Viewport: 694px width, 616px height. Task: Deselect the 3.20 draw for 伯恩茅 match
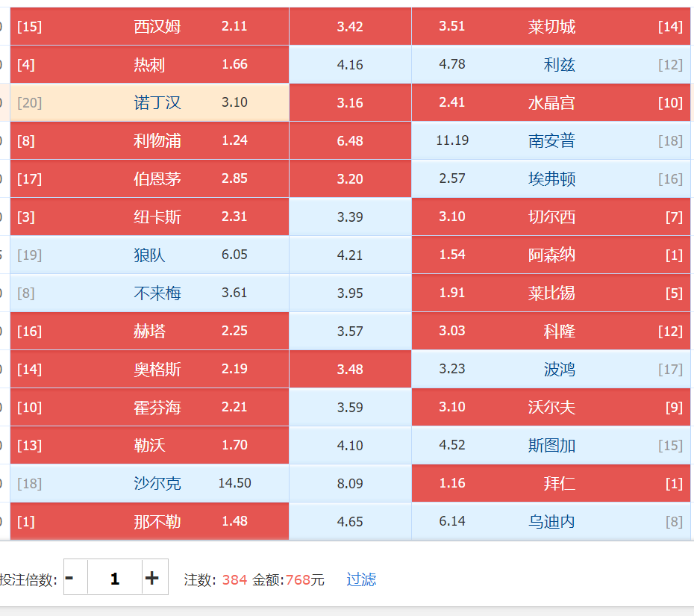tap(350, 179)
